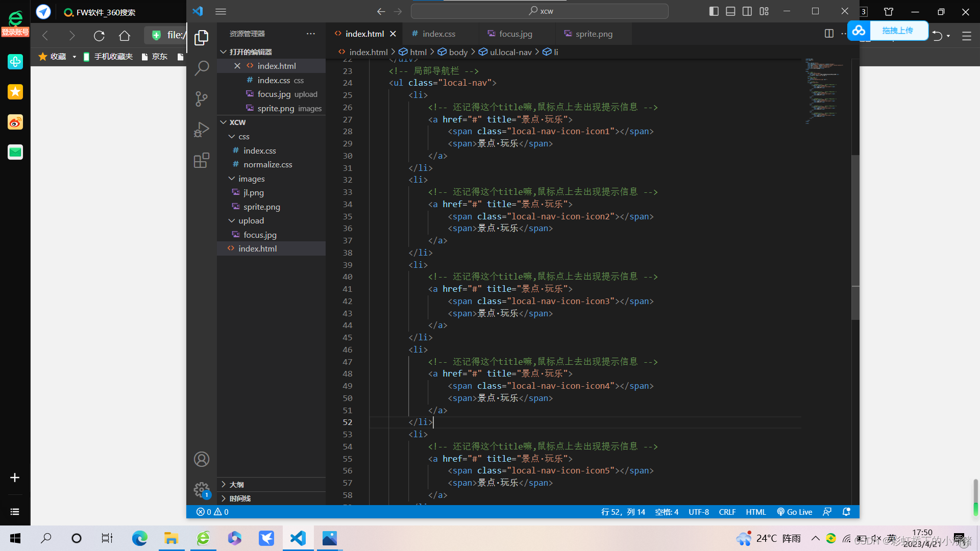Click the ul.local-nav breadcrumb segment
The height and width of the screenshot is (551, 980).
pyautogui.click(x=505, y=52)
